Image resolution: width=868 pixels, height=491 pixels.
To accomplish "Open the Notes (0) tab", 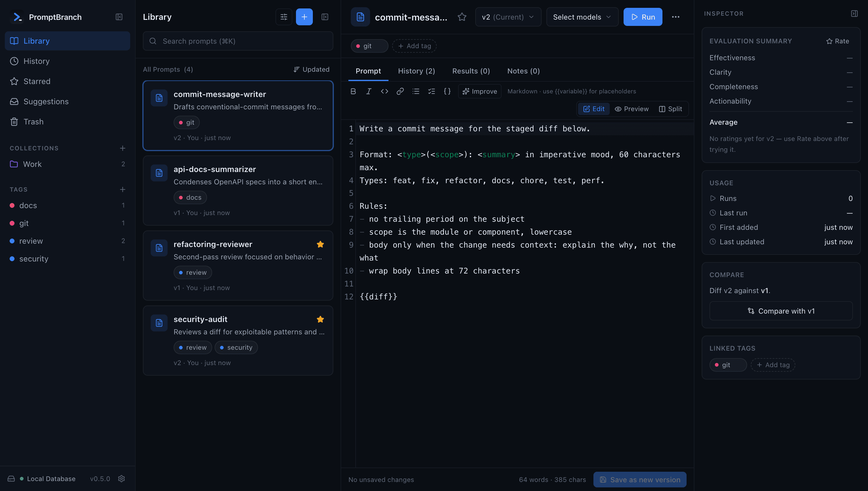I will coord(523,71).
